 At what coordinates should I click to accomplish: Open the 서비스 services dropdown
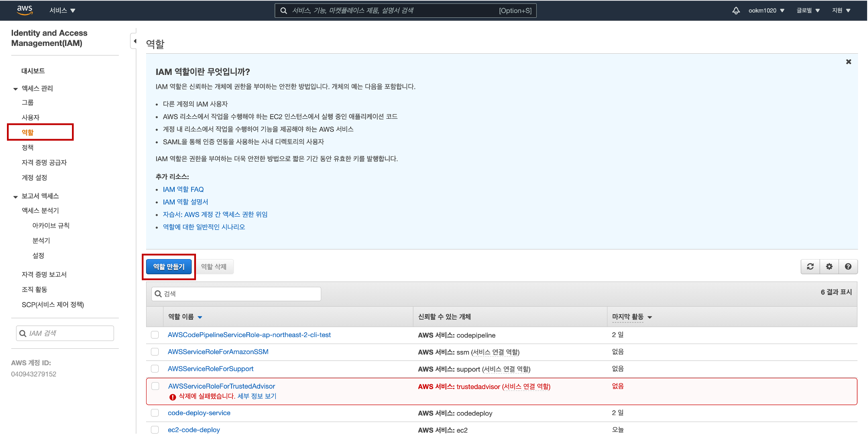62,10
